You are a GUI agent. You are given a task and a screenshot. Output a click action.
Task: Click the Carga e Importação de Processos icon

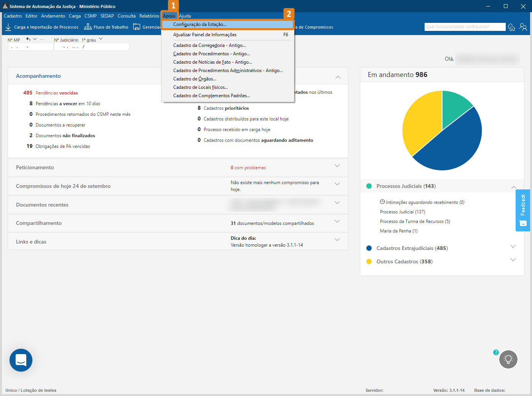click(x=8, y=27)
